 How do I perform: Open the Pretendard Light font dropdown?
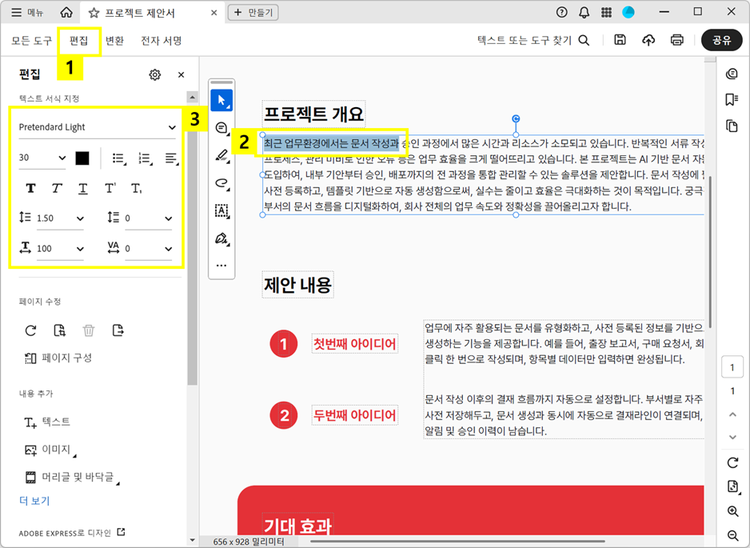98,127
